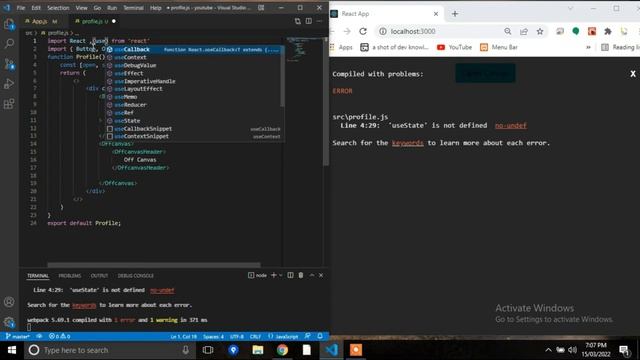Click the master branch in status bar
640x360 pixels.
coord(18,337)
